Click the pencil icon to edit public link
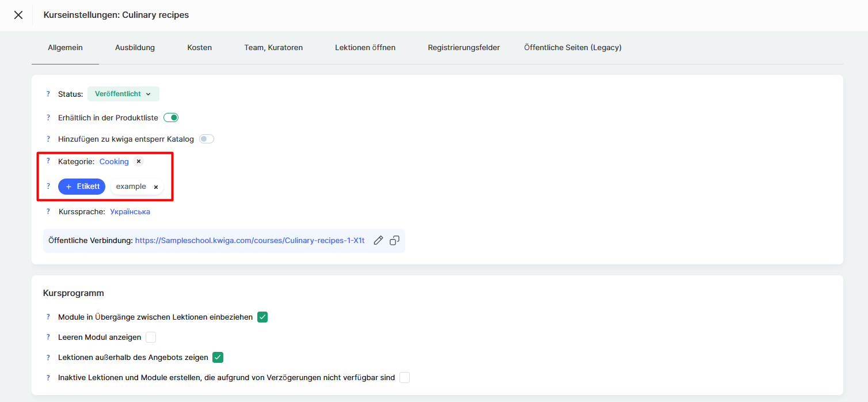Viewport: 868px width, 402px height. [x=378, y=241]
